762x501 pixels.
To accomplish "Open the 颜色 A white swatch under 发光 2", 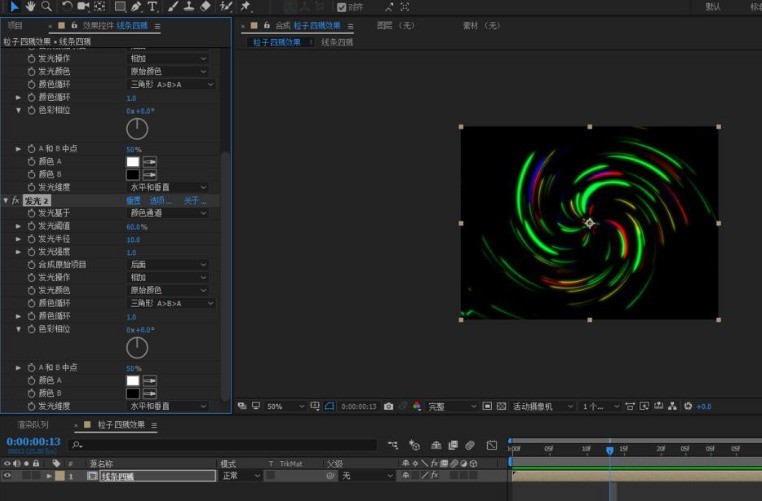I will [133, 380].
